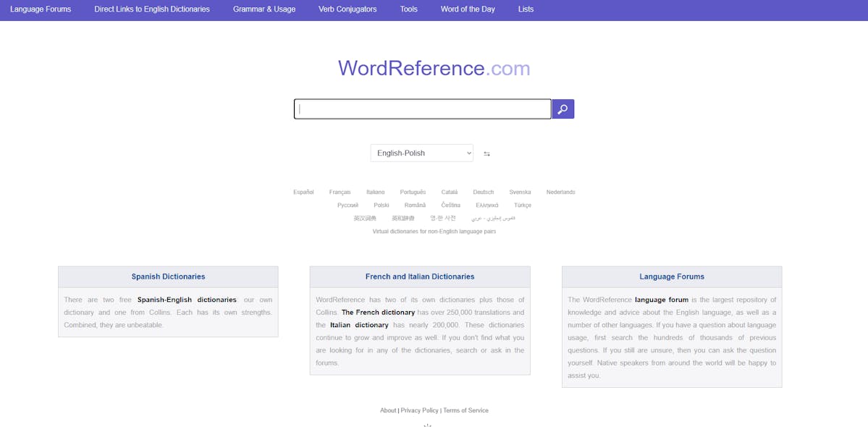This screenshot has width=868, height=427.
Task: Open the Verb Conjugators menu
Action: point(347,9)
